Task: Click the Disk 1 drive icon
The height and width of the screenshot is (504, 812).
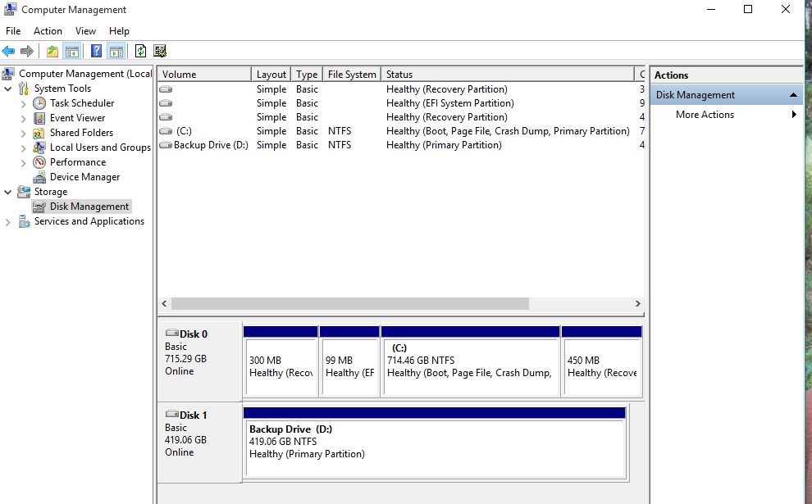Action: tap(172, 414)
